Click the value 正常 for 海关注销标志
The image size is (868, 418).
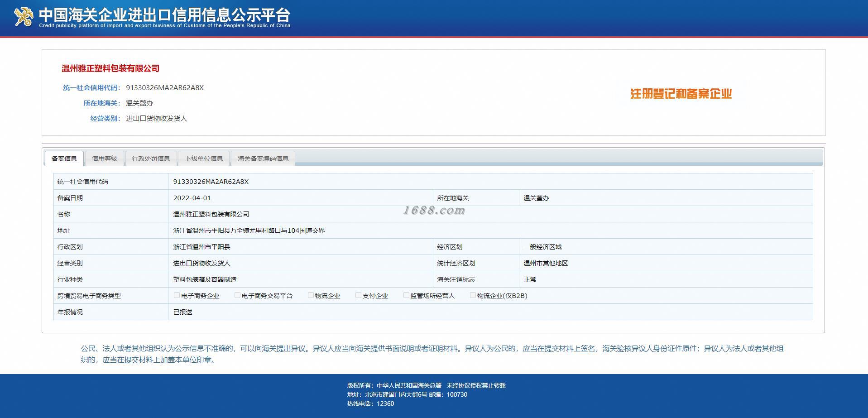pos(530,279)
